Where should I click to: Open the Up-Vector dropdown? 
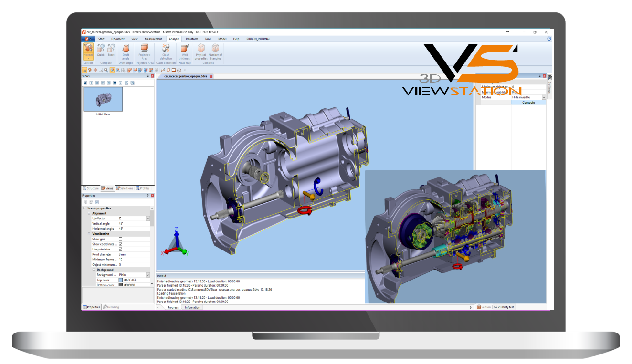(x=147, y=218)
